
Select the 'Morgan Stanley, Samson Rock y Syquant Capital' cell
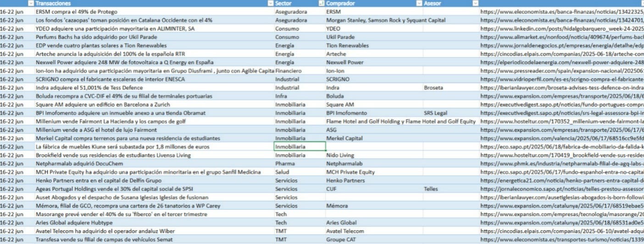pyautogui.click(x=373, y=20)
